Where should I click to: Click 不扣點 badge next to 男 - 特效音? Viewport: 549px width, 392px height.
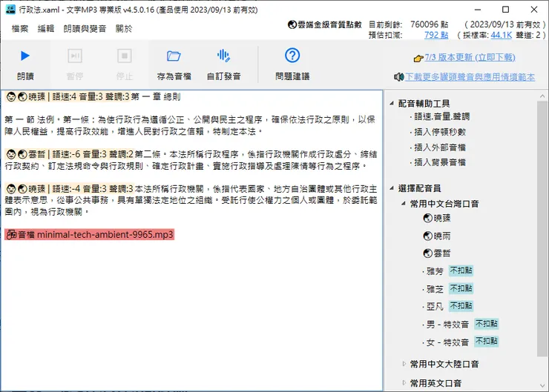pyautogui.click(x=487, y=324)
